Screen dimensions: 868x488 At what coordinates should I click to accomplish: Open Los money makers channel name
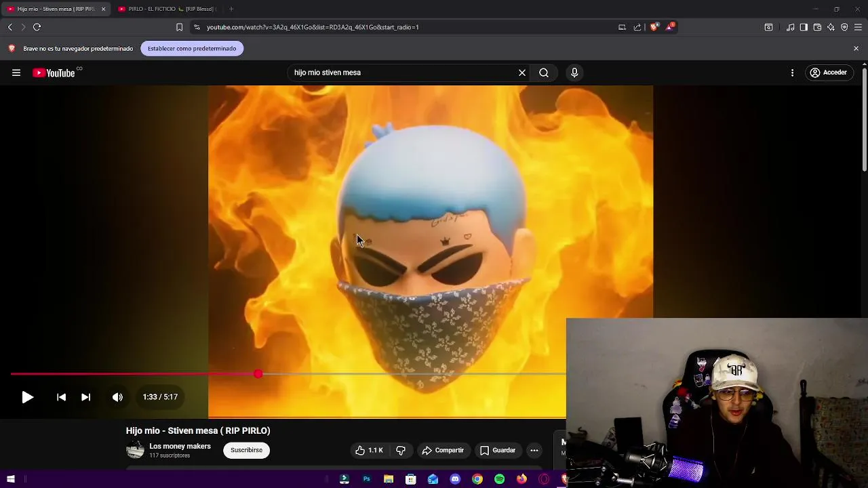tap(180, 446)
